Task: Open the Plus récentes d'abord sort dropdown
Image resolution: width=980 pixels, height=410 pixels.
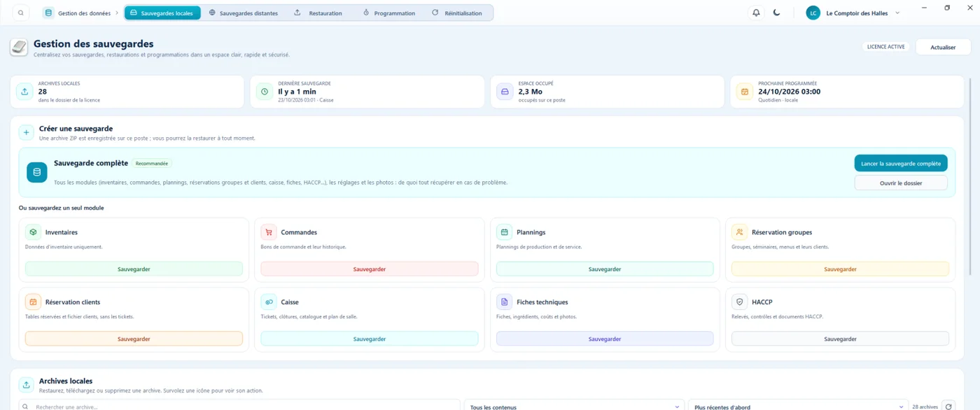Action: tap(798, 406)
